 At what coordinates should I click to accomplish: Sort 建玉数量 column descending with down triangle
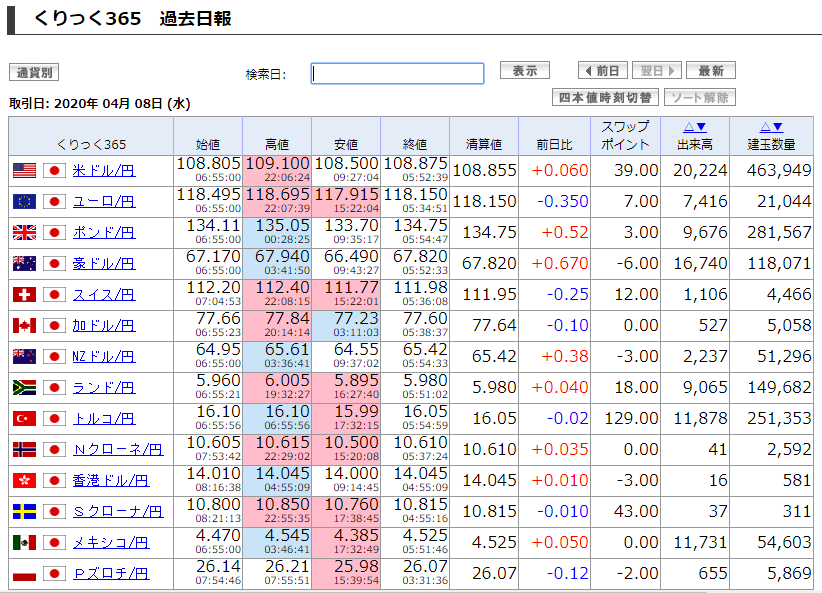tap(777, 127)
